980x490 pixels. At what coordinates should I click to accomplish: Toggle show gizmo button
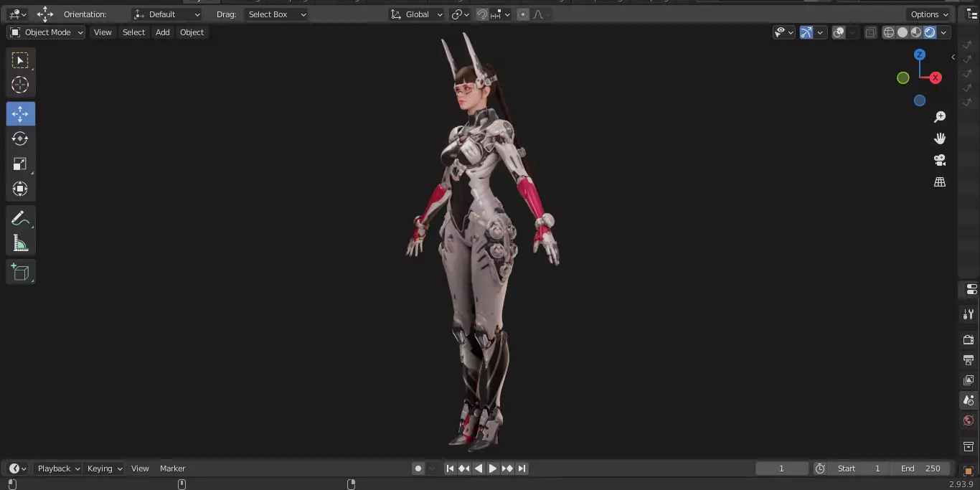pyautogui.click(x=806, y=32)
